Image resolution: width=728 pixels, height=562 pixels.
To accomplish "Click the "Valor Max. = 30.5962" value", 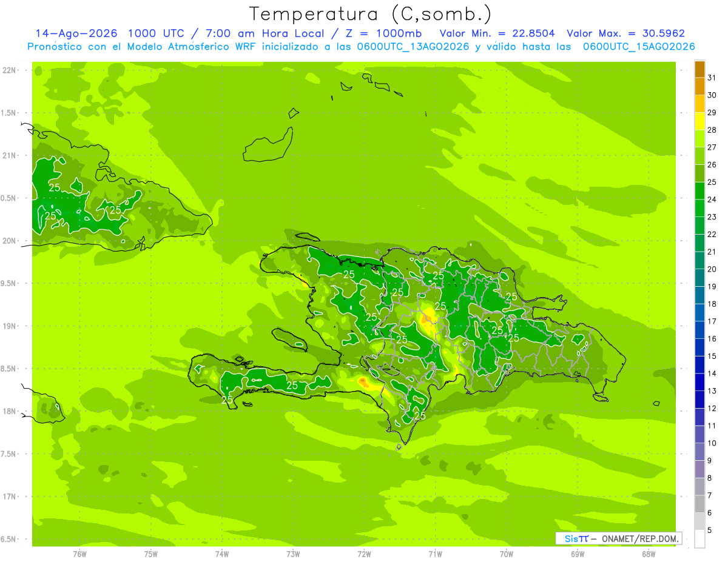I will (626, 33).
